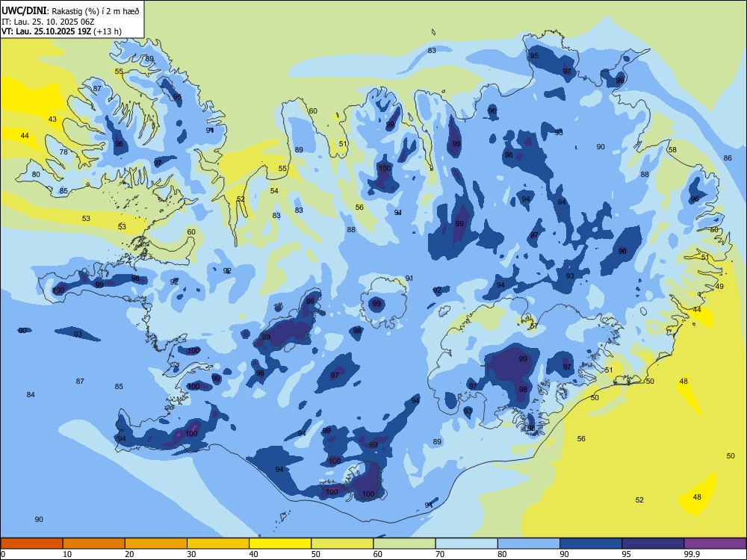Viewport: 747px width, 560px height.
Task: Click the legend label '99.9'
Action: coord(692,554)
